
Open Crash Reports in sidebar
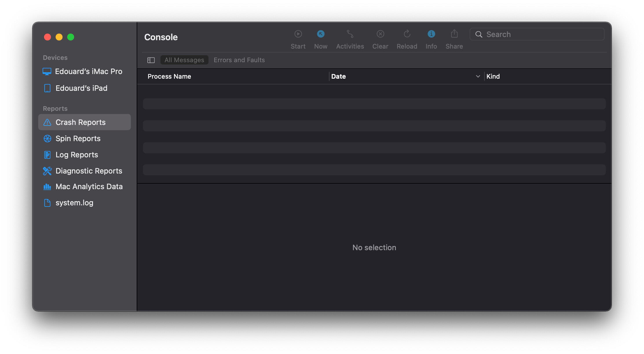coord(85,122)
